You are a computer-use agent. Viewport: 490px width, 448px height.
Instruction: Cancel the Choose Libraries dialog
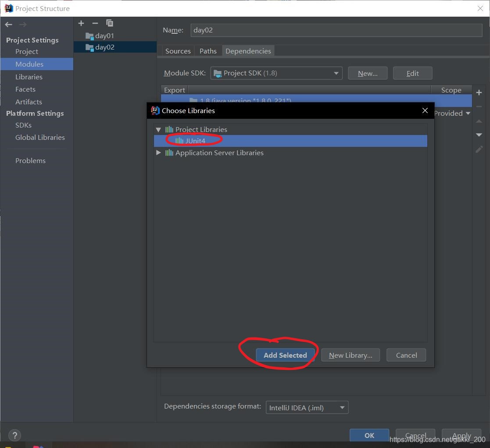(x=406, y=355)
